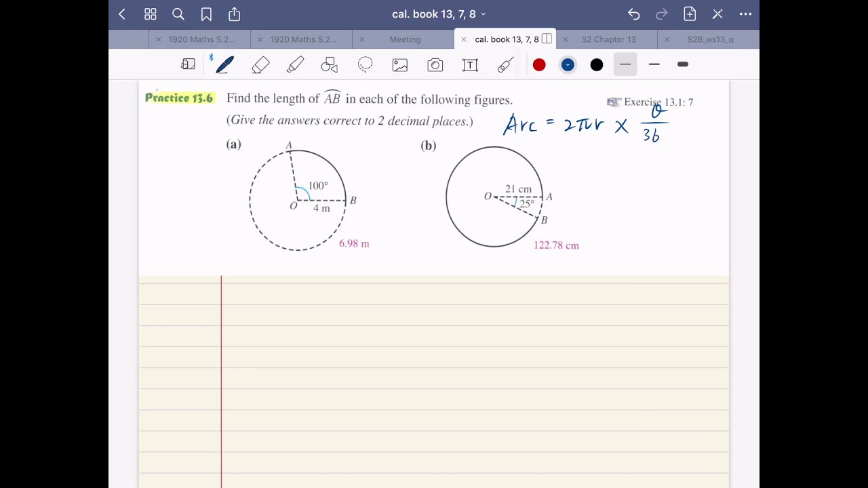
Task: Select the Lasso selection tool
Action: (x=366, y=64)
